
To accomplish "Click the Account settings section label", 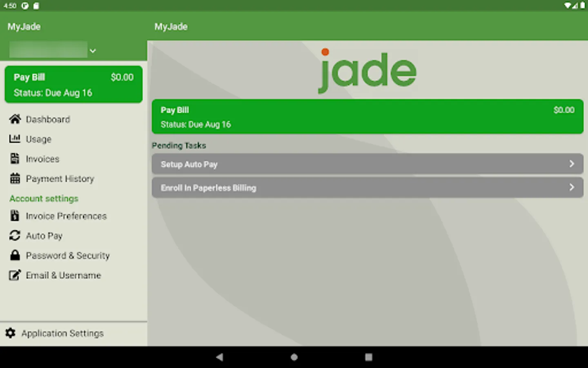I will click(x=44, y=198).
